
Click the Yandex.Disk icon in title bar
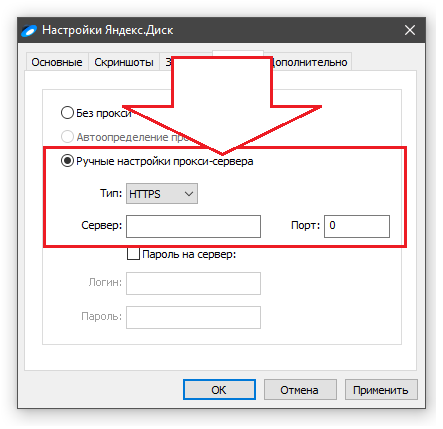(x=29, y=31)
